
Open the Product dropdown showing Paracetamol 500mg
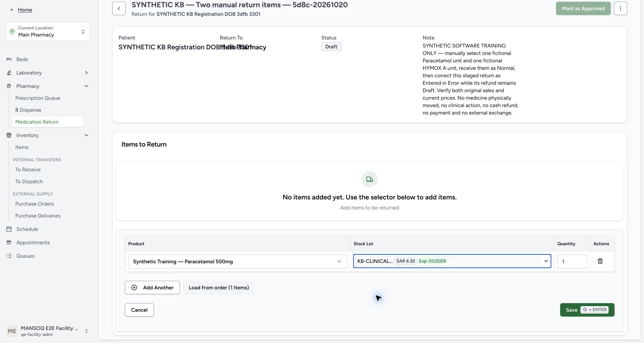point(237,261)
